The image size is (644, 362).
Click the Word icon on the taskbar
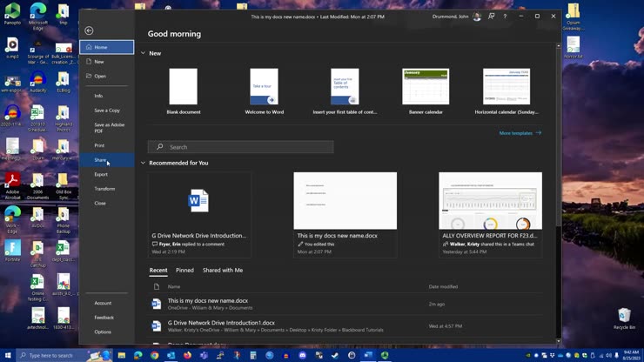click(368, 355)
